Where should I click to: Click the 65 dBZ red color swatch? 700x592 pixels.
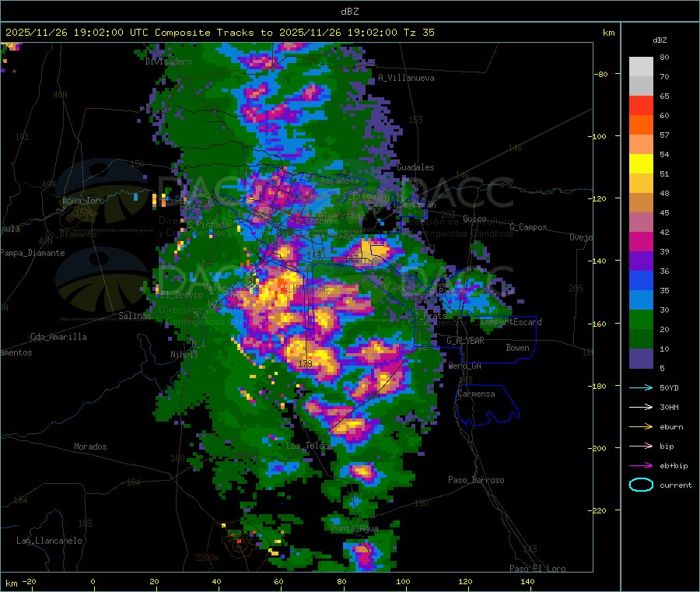(x=641, y=105)
